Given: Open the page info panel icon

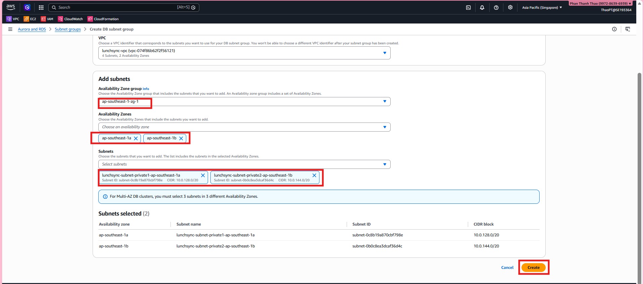Looking at the screenshot, I should (614, 29).
